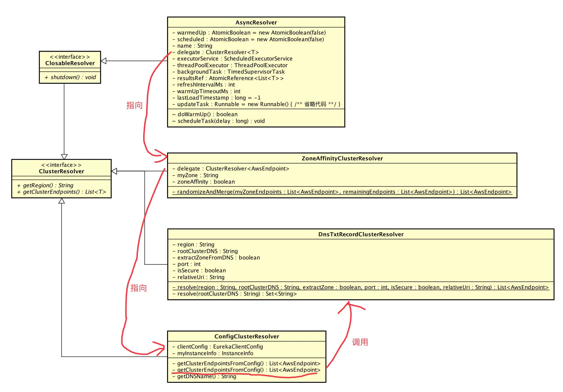Click the doWarmUp() : boolean method

coord(205,114)
